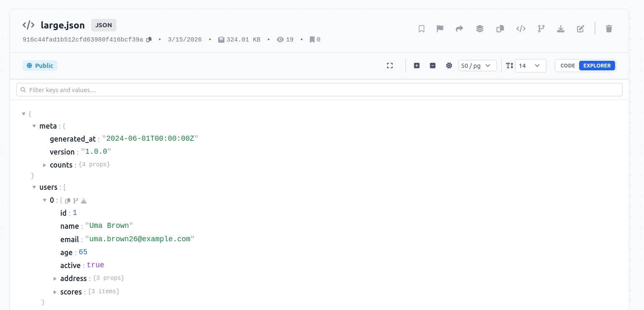Fork the paste via header branch icon

click(x=541, y=28)
